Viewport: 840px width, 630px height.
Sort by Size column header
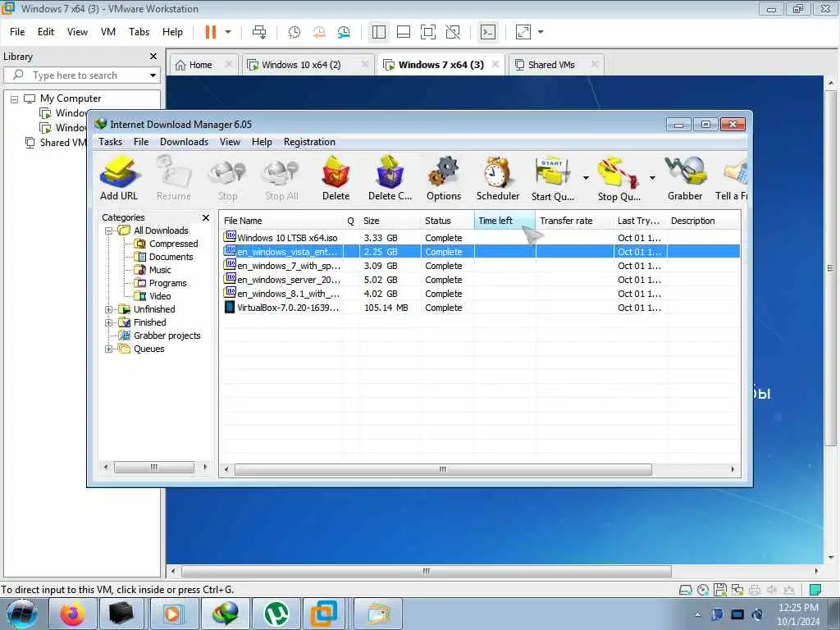[390, 221]
